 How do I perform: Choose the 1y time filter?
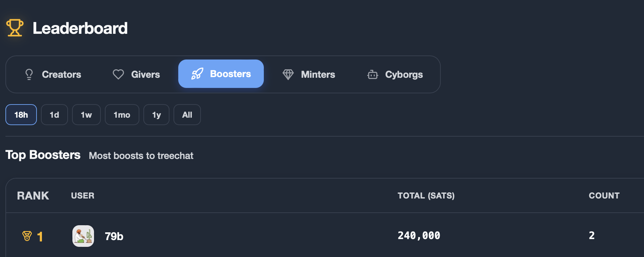pyautogui.click(x=156, y=115)
